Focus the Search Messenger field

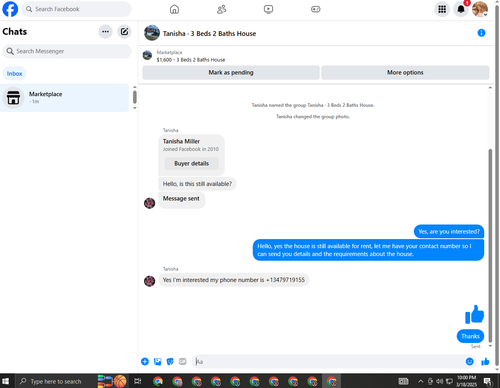pos(67,51)
